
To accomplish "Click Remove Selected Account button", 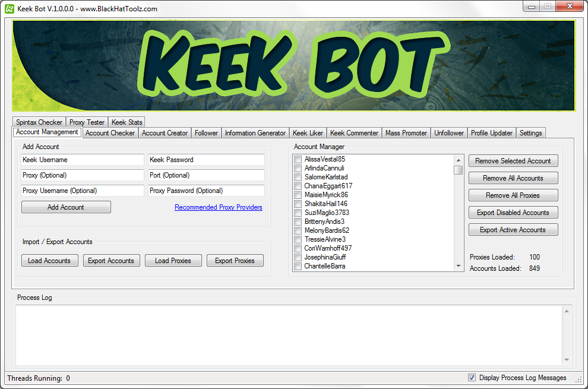I will click(x=513, y=161).
